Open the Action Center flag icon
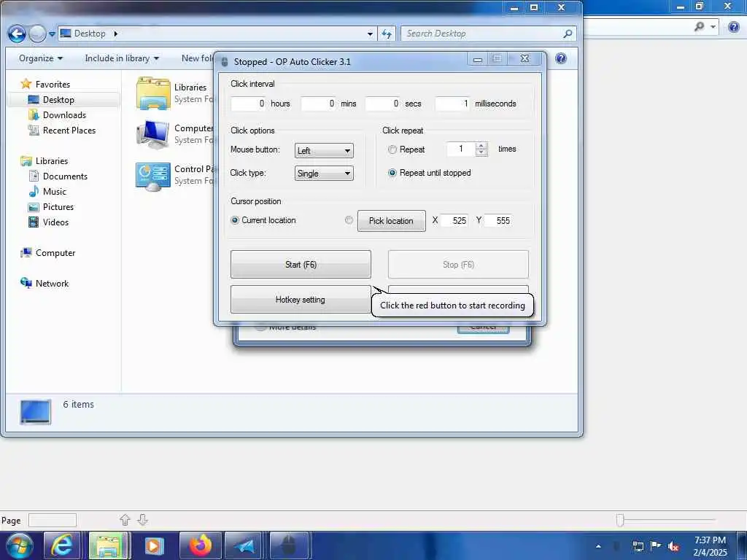Image resolution: width=747 pixels, height=560 pixels. tap(656, 546)
